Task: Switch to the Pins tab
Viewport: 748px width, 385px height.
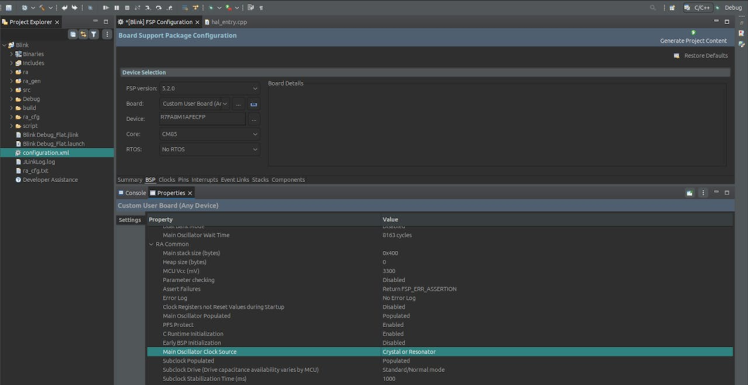Action: 183,180
